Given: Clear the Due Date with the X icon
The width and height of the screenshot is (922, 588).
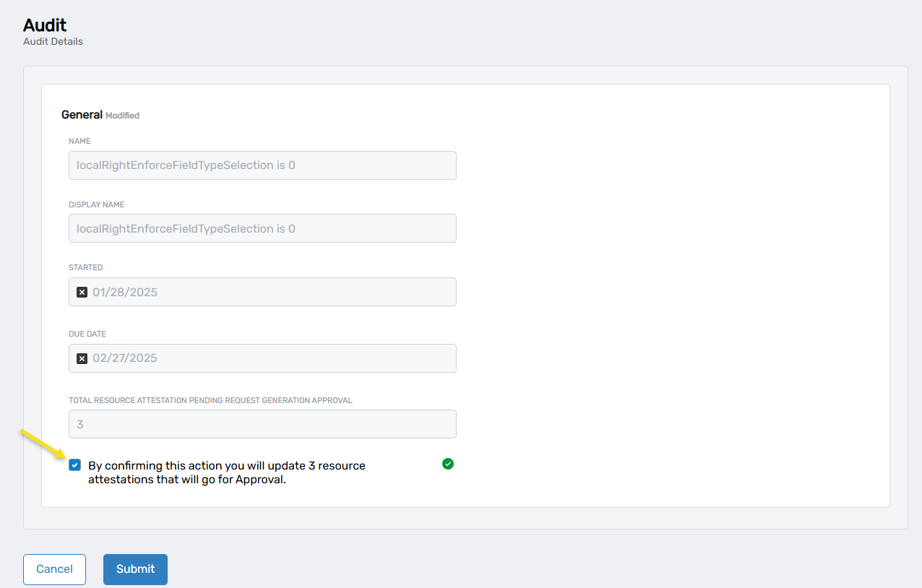Looking at the screenshot, I should [x=82, y=358].
